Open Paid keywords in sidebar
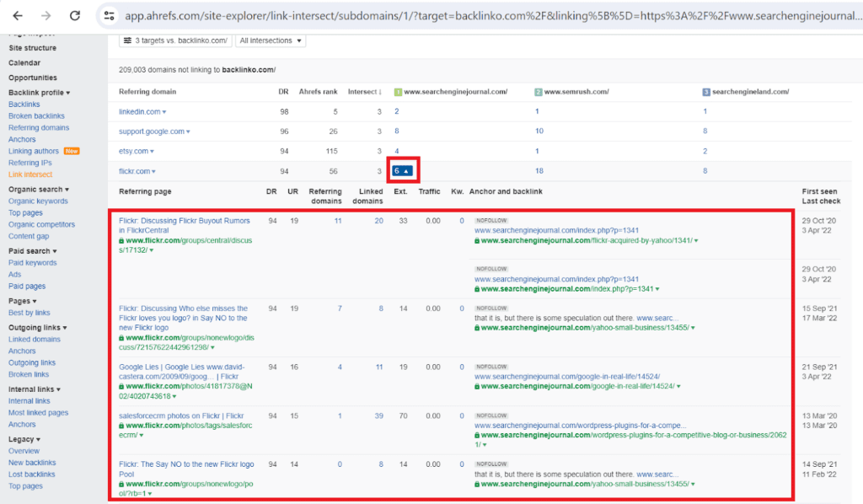 [x=33, y=262]
